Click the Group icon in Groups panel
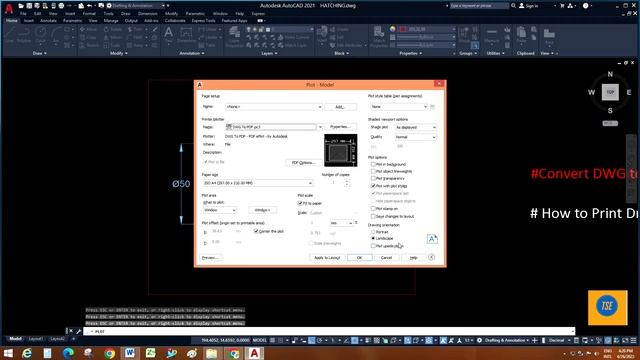Image resolution: width=640 pixels, height=360 pixels. click(x=464, y=34)
